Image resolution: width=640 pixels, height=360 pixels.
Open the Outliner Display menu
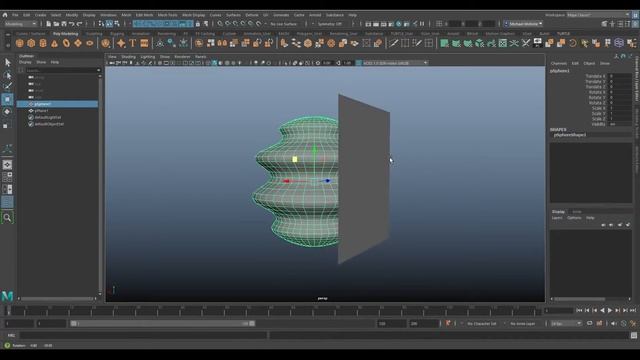point(25,62)
